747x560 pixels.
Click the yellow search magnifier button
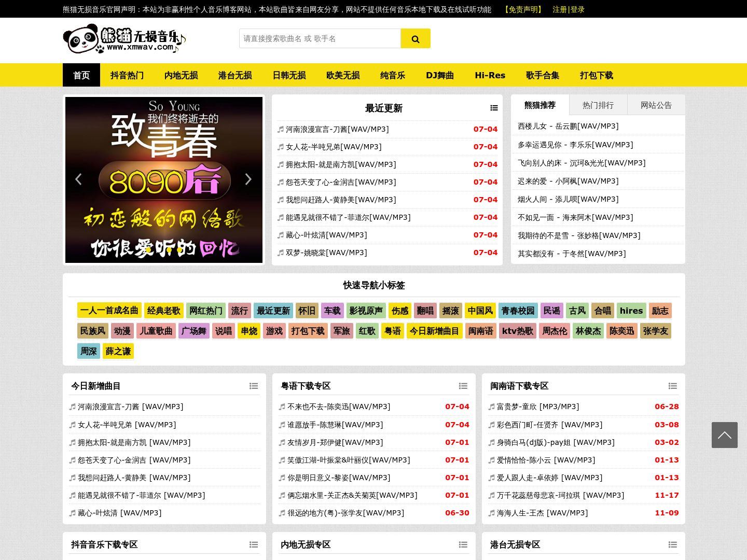tap(416, 38)
